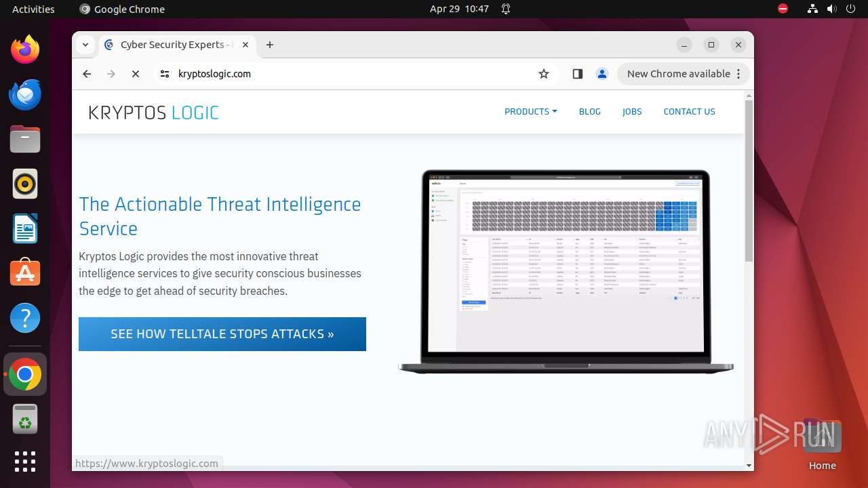Close the Cyber Security Experts tab
The width and height of the screenshot is (868, 488).
[245, 45]
